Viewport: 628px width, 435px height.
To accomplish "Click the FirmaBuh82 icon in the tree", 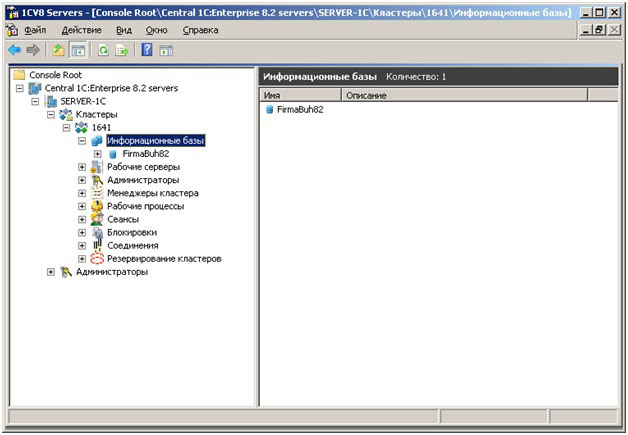I will [x=113, y=154].
